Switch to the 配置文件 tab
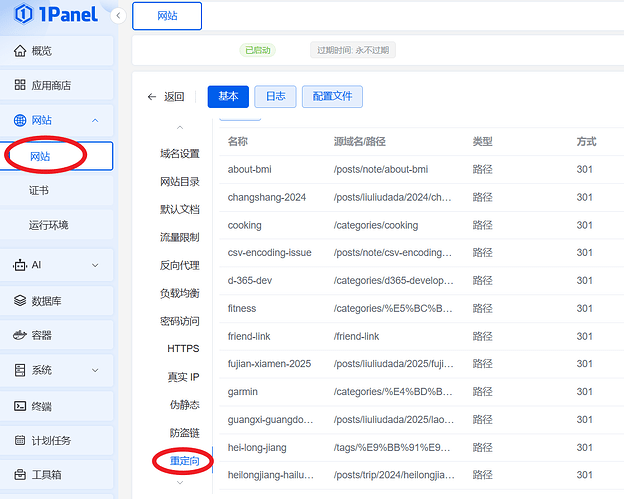This screenshot has width=624, height=499. point(332,96)
